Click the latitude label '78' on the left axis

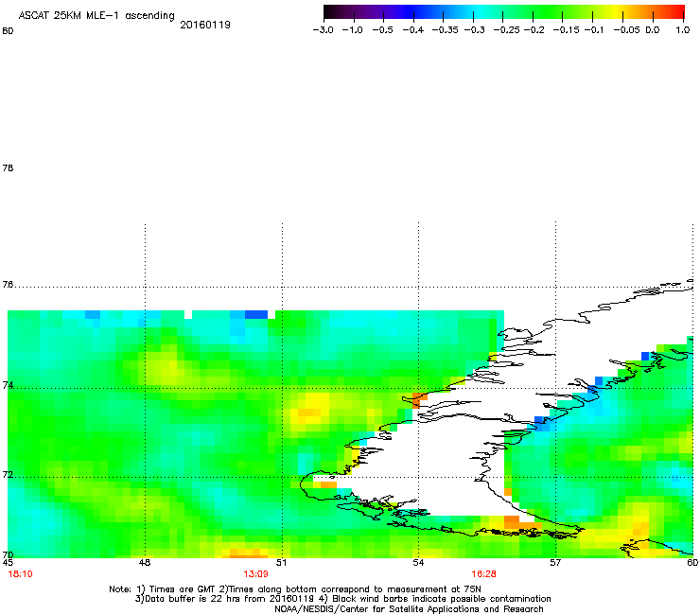click(x=8, y=167)
